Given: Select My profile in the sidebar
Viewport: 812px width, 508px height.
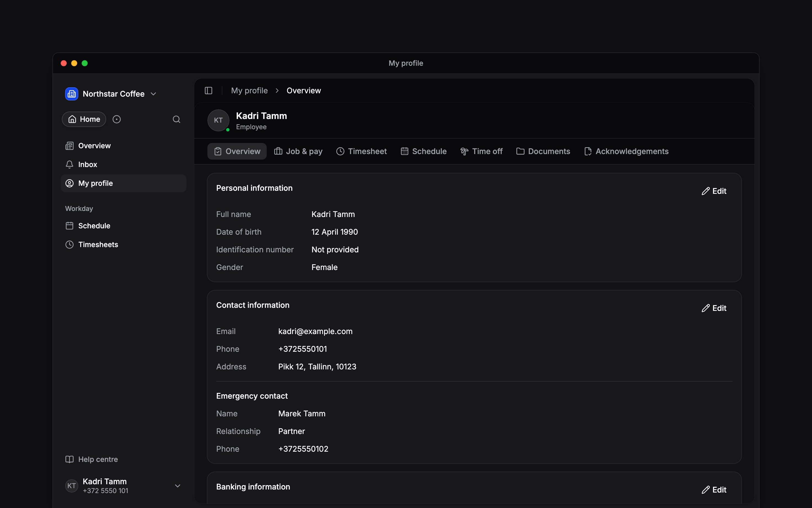Looking at the screenshot, I should tap(124, 183).
